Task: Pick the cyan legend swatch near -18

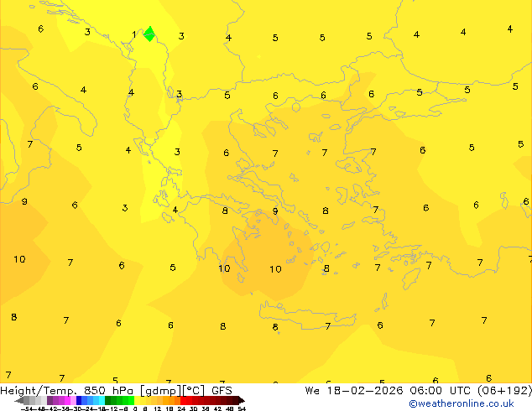Action: (102, 401)
